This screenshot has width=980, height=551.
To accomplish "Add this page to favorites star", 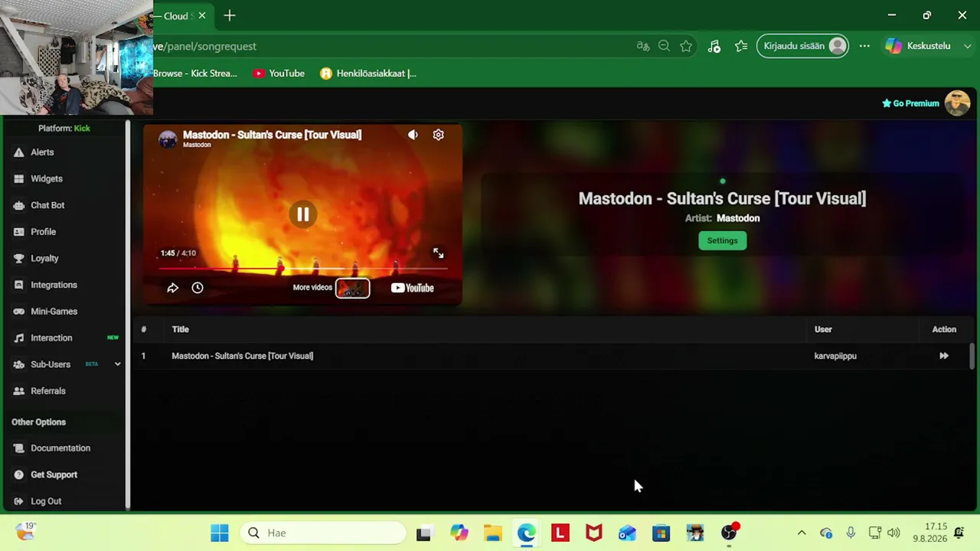I will (x=686, y=46).
